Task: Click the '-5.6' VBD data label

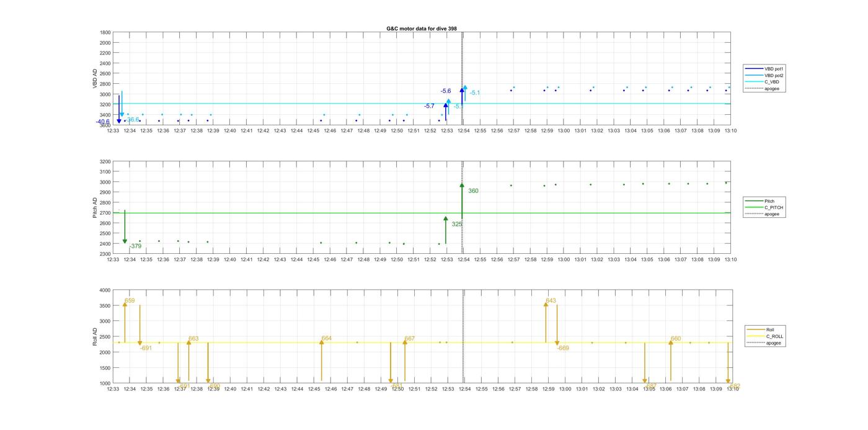Action: (x=446, y=91)
